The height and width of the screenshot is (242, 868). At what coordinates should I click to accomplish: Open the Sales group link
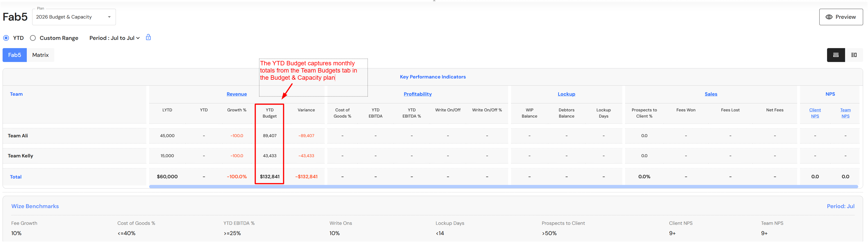point(711,94)
